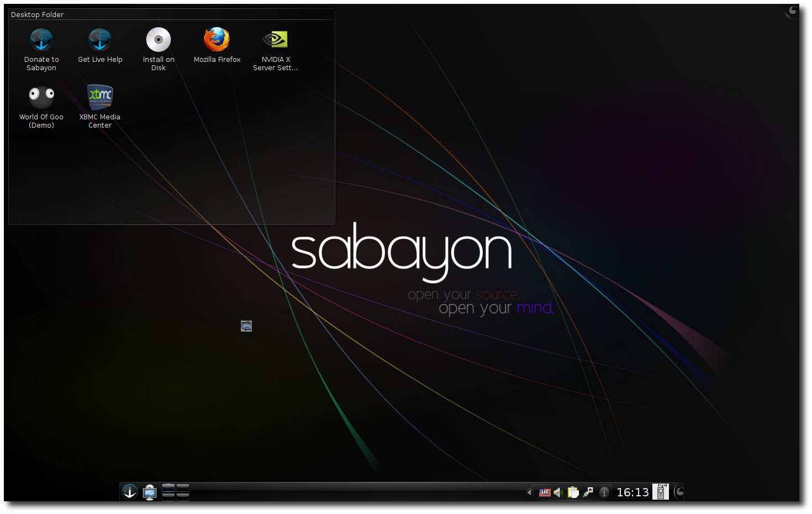Screen dimensions: 812x514
Task: Open the application launcher menu
Action: click(x=129, y=491)
